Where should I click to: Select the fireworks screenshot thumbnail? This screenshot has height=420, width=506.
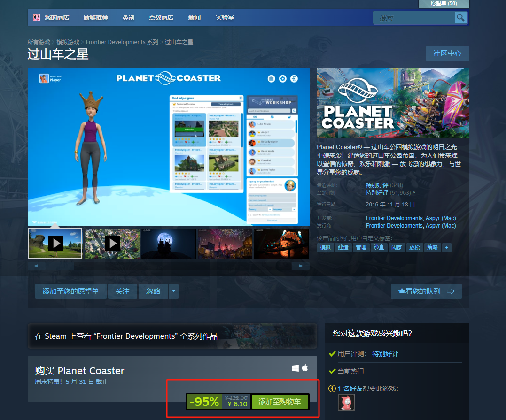[225, 244]
